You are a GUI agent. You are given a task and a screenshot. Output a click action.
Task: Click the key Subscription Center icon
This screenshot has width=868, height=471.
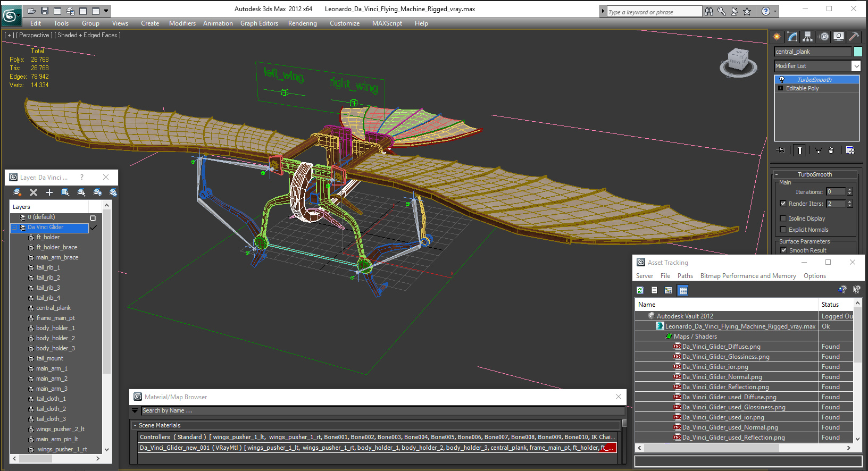[x=722, y=11]
